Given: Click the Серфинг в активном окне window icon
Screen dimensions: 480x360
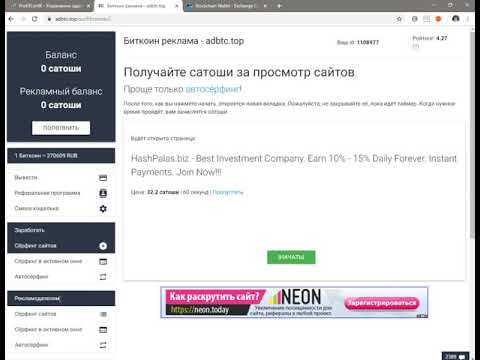Looking at the screenshot, I should 103,262.
